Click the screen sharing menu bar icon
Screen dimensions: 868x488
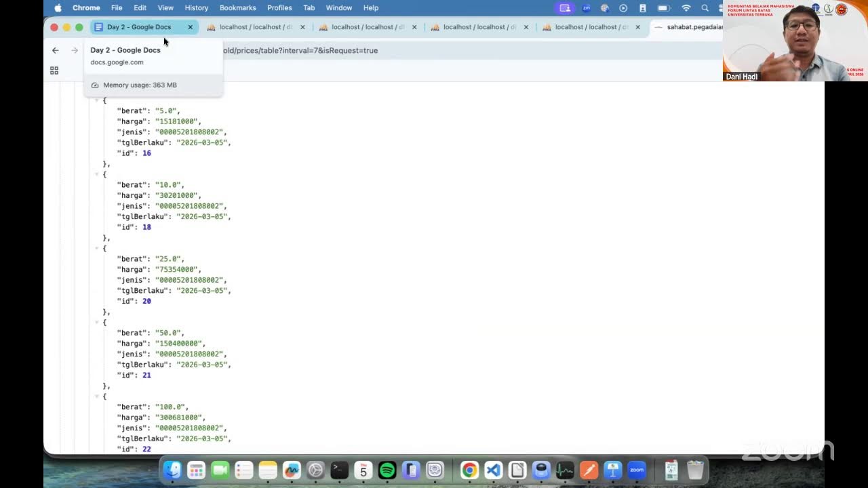(565, 8)
